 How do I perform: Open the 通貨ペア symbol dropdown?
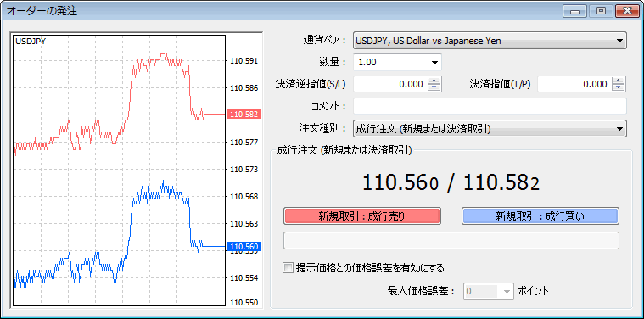[x=490, y=41]
